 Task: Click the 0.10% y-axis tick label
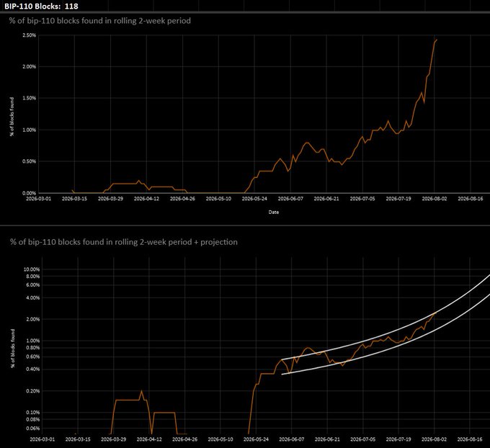(x=33, y=413)
